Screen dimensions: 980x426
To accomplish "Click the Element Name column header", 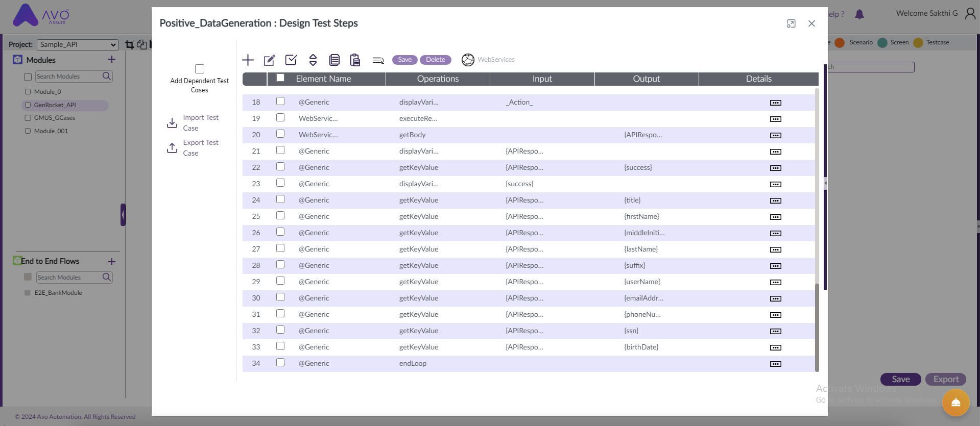I will [x=323, y=79].
